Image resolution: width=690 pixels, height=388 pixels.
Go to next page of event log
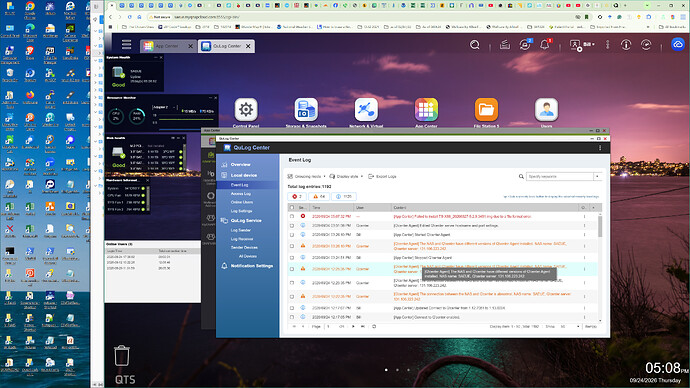[353, 327]
